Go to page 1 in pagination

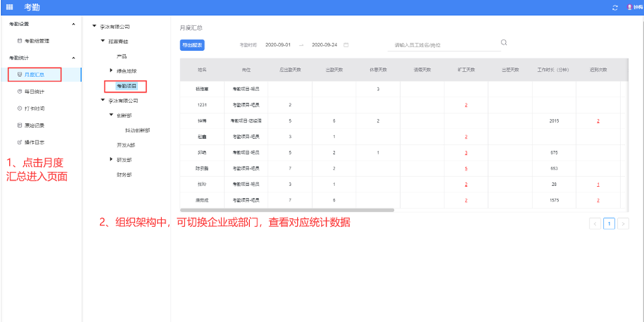[610, 223]
